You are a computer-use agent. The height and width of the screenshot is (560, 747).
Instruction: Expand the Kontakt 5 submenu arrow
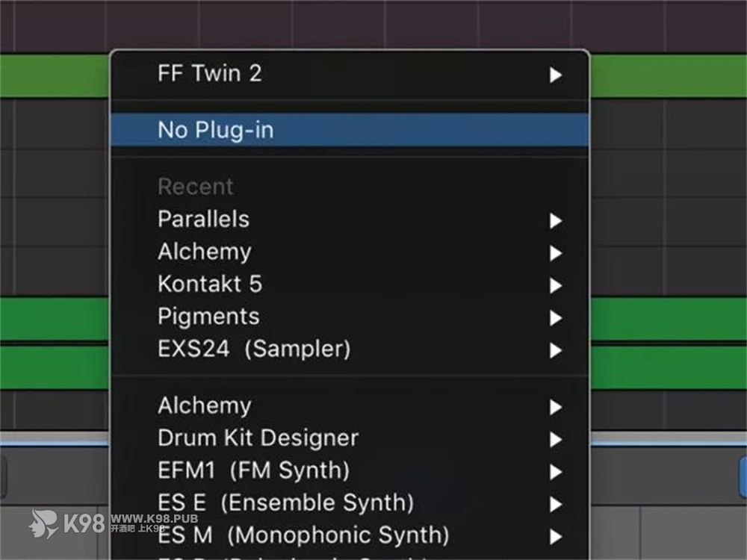(556, 285)
